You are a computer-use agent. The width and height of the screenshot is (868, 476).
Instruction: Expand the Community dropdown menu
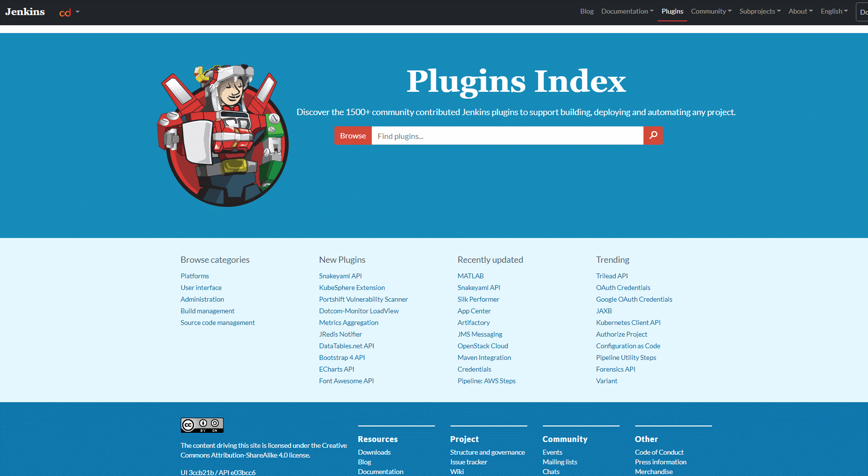tap(711, 11)
